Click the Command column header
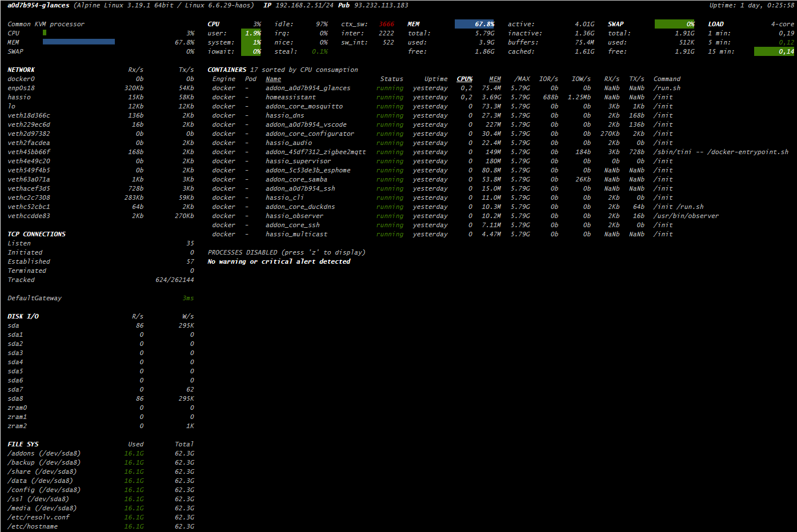797x532 pixels. pos(667,79)
